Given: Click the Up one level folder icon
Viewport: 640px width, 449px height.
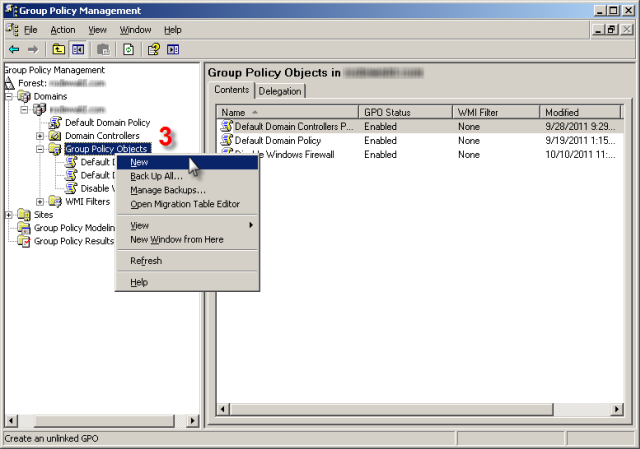Looking at the screenshot, I should click(x=59, y=49).
